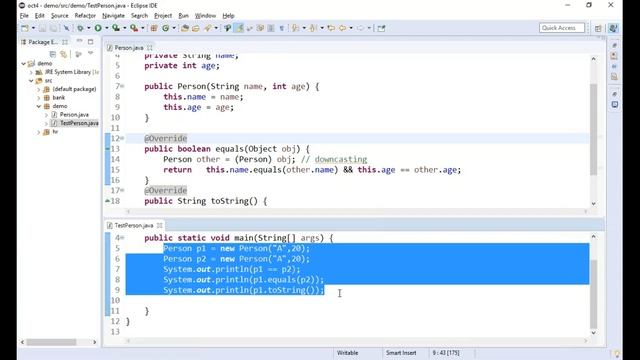This screenshot has width=640, height=360.
Task: Click the Open Type icon
Action: click(185, 28)
